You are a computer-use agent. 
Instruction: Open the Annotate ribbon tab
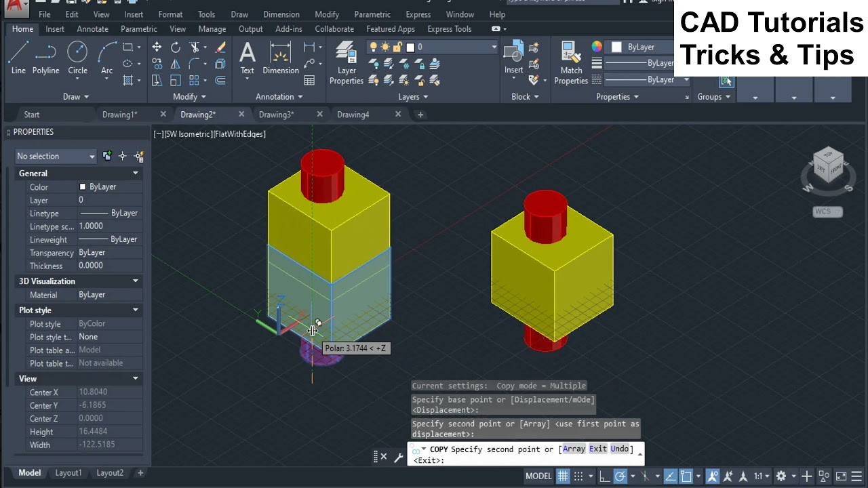92,29
